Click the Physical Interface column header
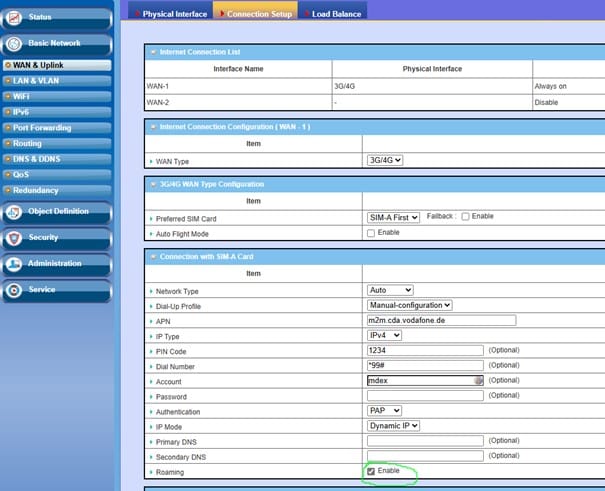The height and width of the screenshot is (491, 605). point(432,69)
